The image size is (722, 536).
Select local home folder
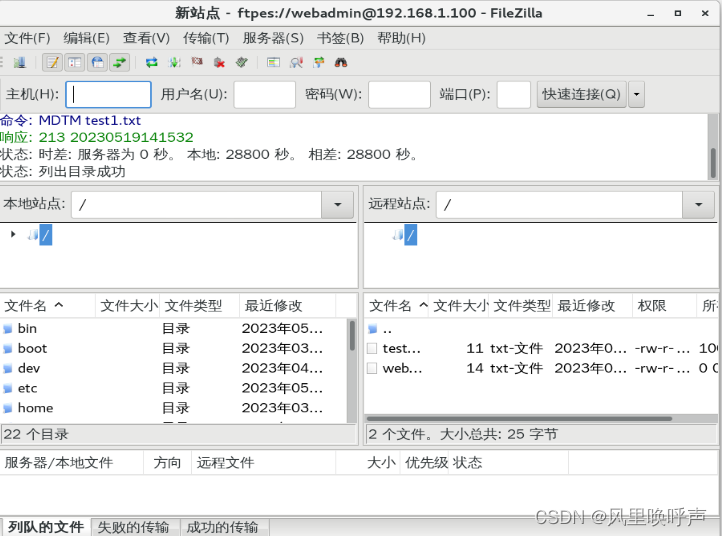(173, 408)
